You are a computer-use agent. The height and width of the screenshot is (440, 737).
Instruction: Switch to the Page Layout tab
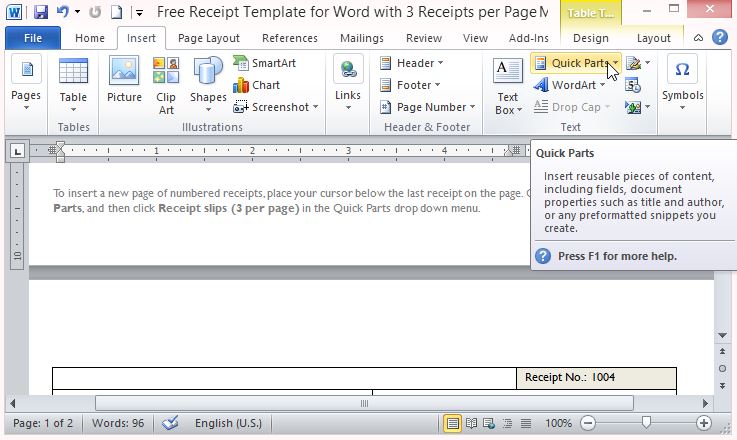pyautogui.click(x=209, y=38)
